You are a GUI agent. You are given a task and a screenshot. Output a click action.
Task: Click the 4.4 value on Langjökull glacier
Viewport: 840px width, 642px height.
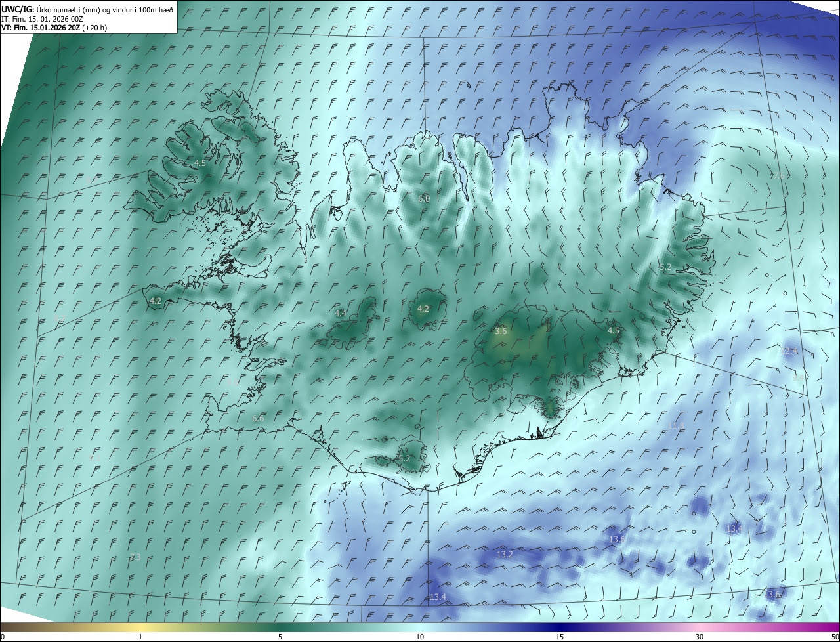(x=341, y=314)
